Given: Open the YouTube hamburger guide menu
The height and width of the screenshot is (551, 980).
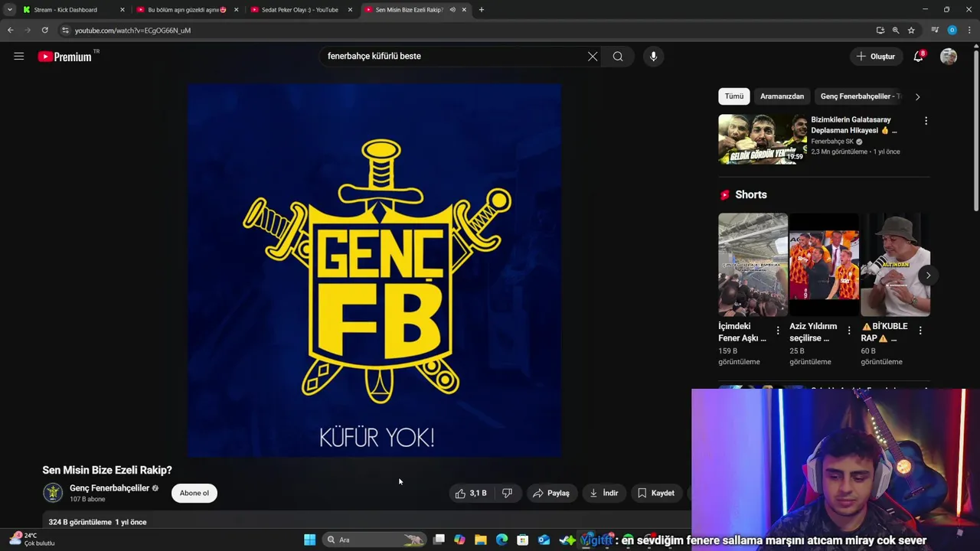Looking at the screenshot, I should (18, 56).
